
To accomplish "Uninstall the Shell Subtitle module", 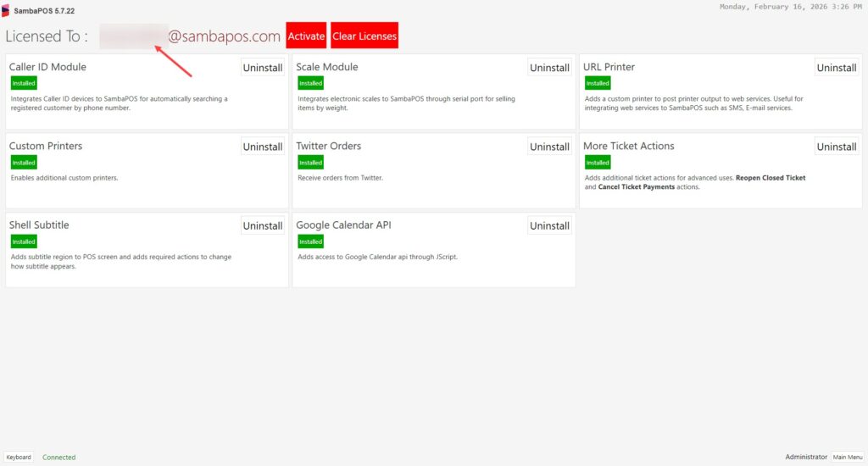I will click(263, 225).
